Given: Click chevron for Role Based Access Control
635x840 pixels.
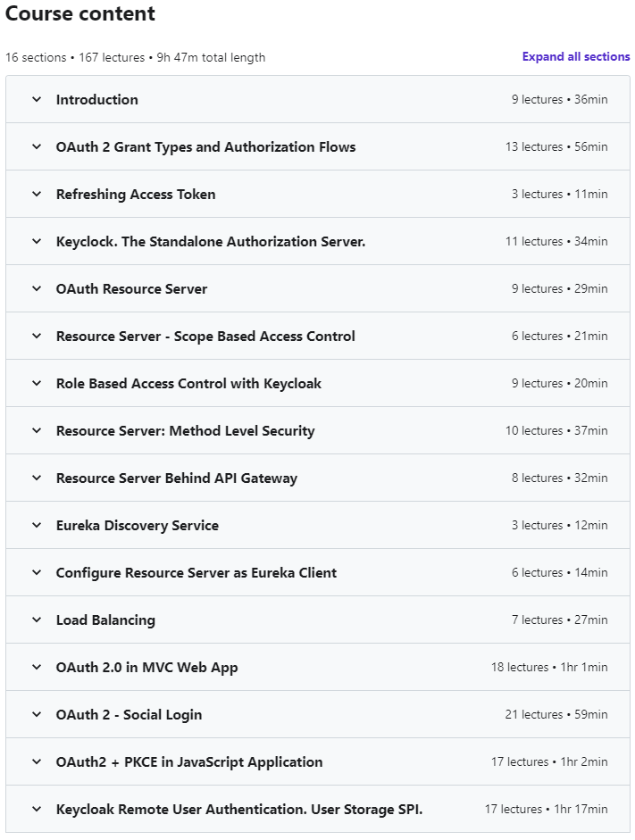Looking at the screenshot, I should point(37,383).
